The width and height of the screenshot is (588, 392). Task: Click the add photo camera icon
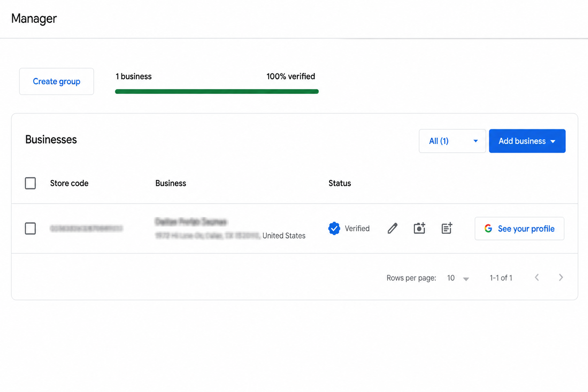coord(420,228)
